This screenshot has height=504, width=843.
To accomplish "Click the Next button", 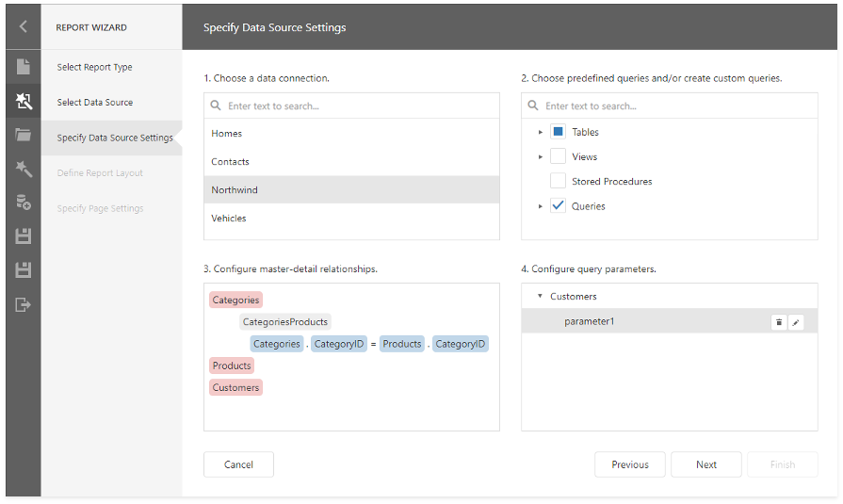I will point(706,464).
